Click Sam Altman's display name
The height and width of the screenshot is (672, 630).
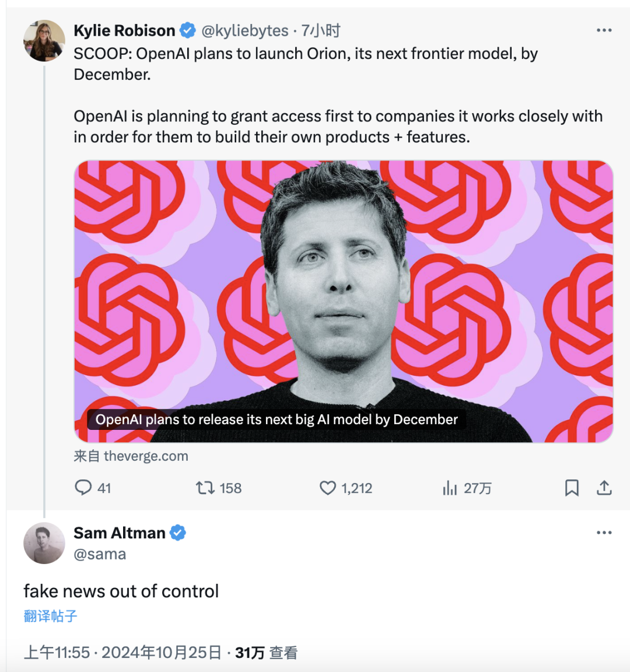(120, 533)
